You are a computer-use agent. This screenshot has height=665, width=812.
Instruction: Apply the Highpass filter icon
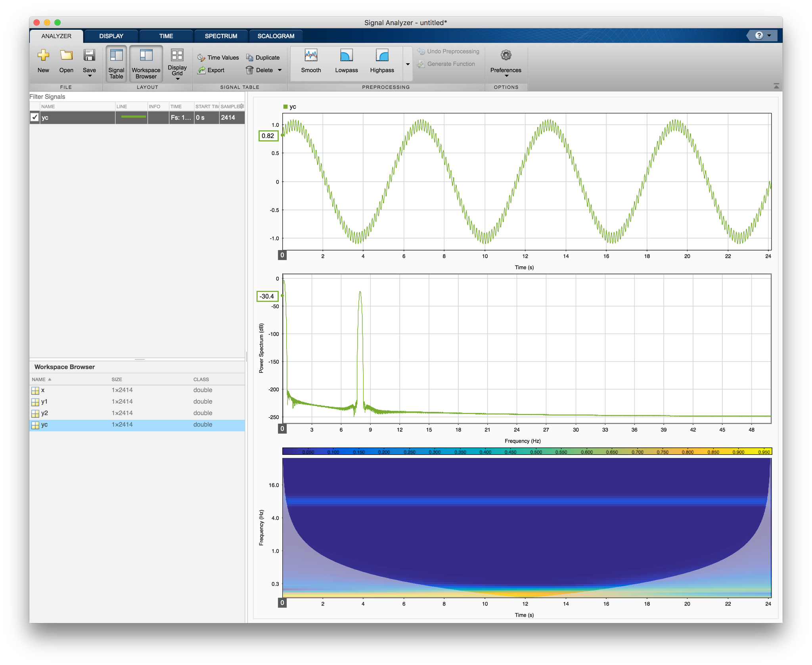click(x=382, y=56)
